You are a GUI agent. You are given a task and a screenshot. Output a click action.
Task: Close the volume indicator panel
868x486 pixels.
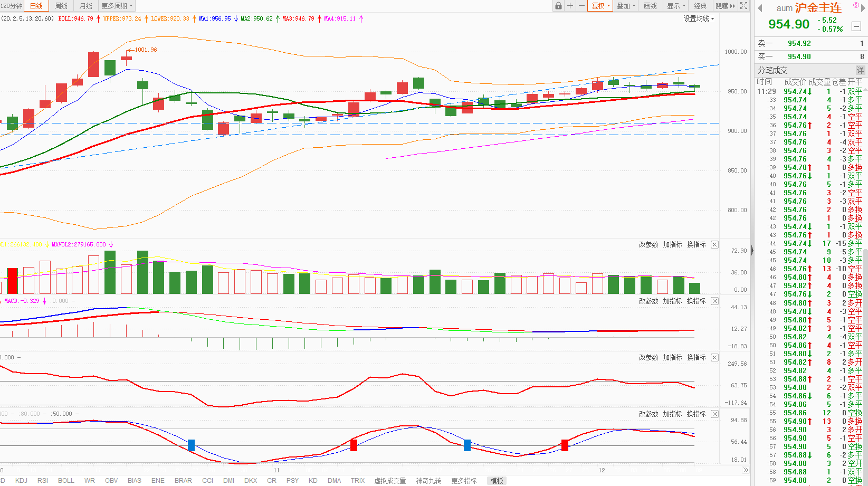click(714, 244)
